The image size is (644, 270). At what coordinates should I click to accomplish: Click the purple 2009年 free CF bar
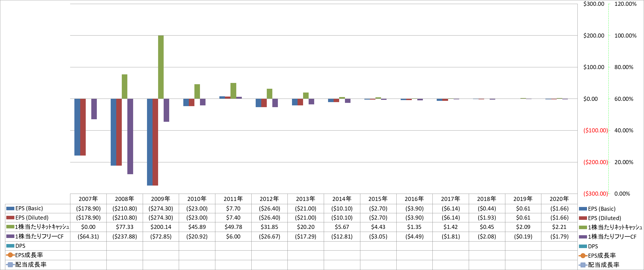(166, 110)
